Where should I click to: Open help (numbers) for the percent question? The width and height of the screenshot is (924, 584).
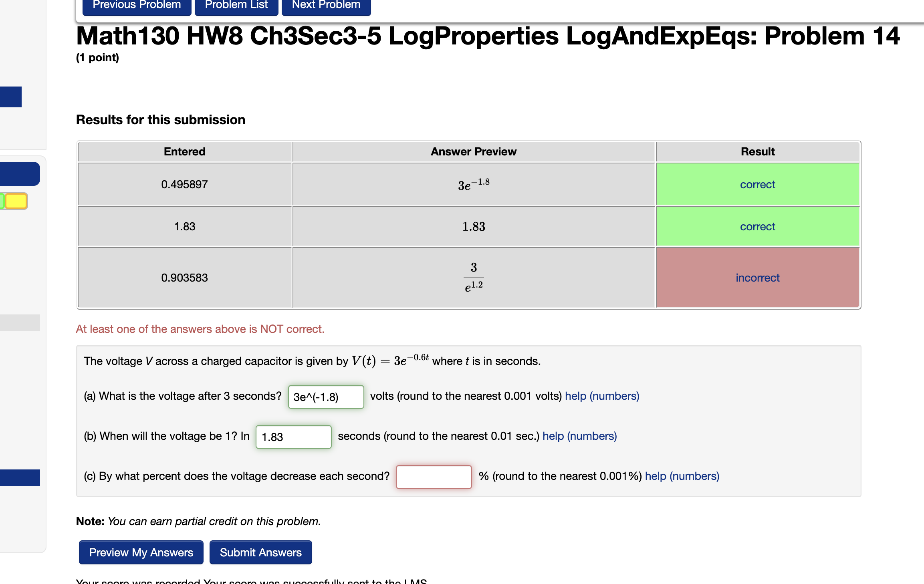(x=682, y=476)
